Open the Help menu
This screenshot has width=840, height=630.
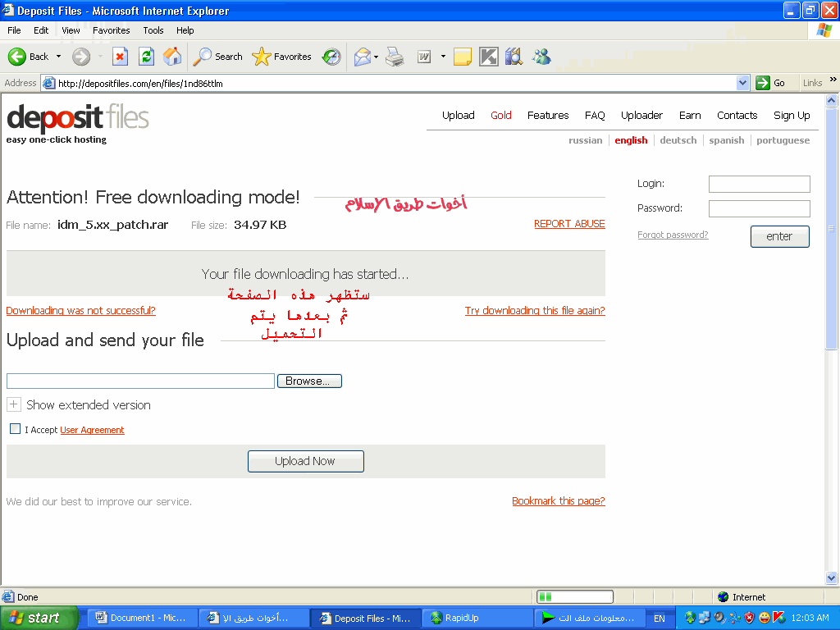(185, 30)
